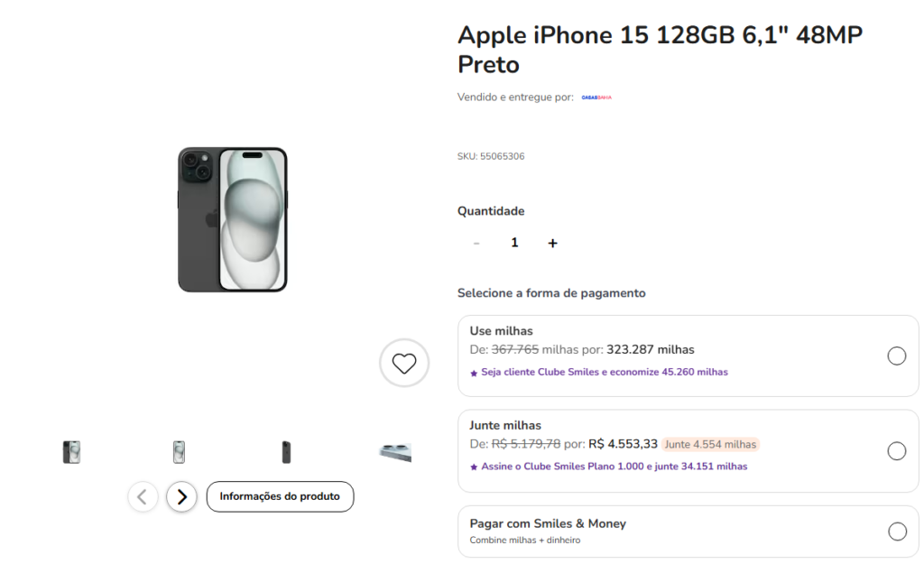The image size is (924, 564).
Task: Select second thumbnail of iPhone
Action: [179, 452]
